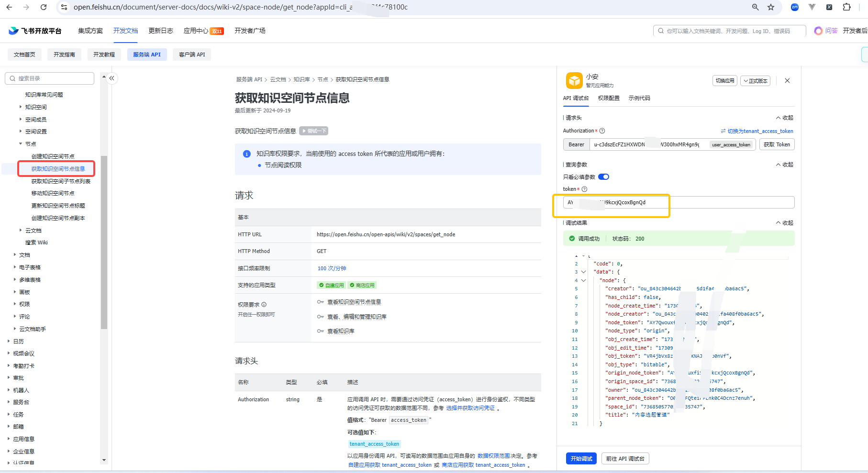The image size is (868, 473).
Task: Go back with the browser back arrow
Action: (9, 7)
